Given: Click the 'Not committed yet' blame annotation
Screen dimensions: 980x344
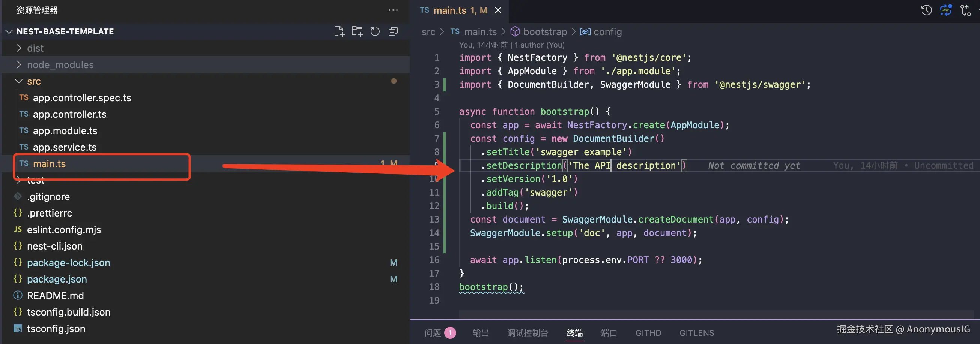Looking at the screenshot, I should pos(754,165).
